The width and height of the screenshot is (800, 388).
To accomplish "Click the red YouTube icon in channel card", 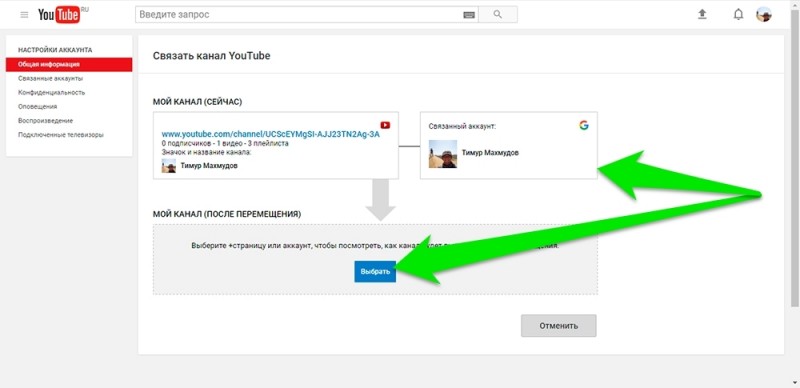I will pyautogui.click(x=385, y=125).
